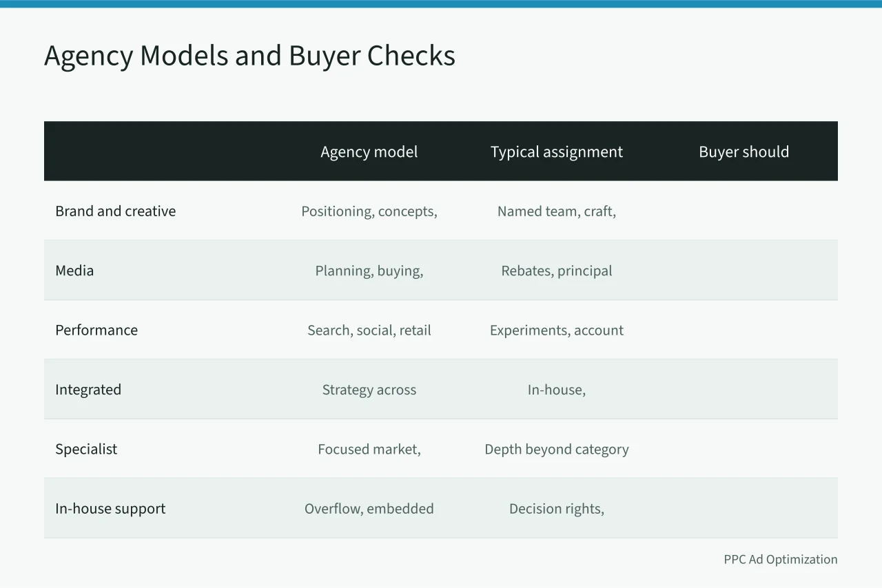Select the cell 'Experiments, account'

557,330
